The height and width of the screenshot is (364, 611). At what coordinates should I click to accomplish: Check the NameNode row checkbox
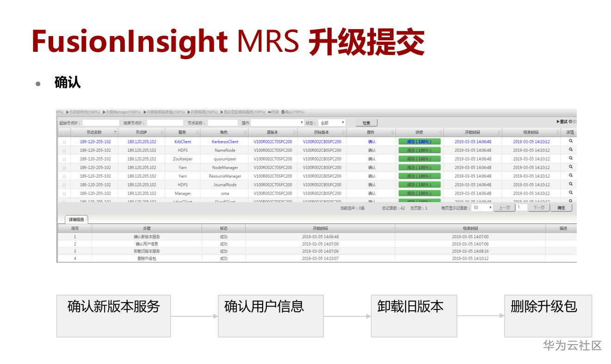tap(64, 150)
